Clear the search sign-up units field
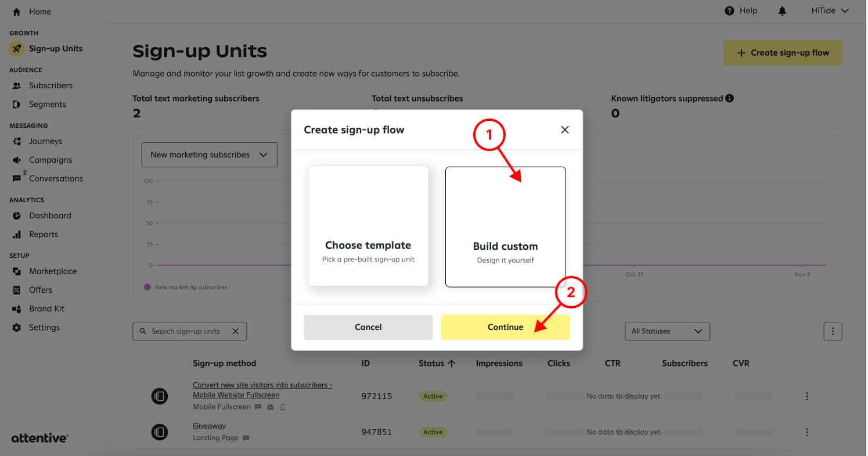Viewport: 868px width, 456px height. [x=235, y=331]
